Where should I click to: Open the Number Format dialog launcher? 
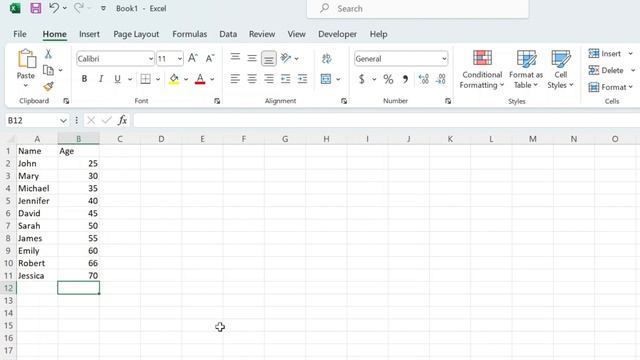click(448, 101)
